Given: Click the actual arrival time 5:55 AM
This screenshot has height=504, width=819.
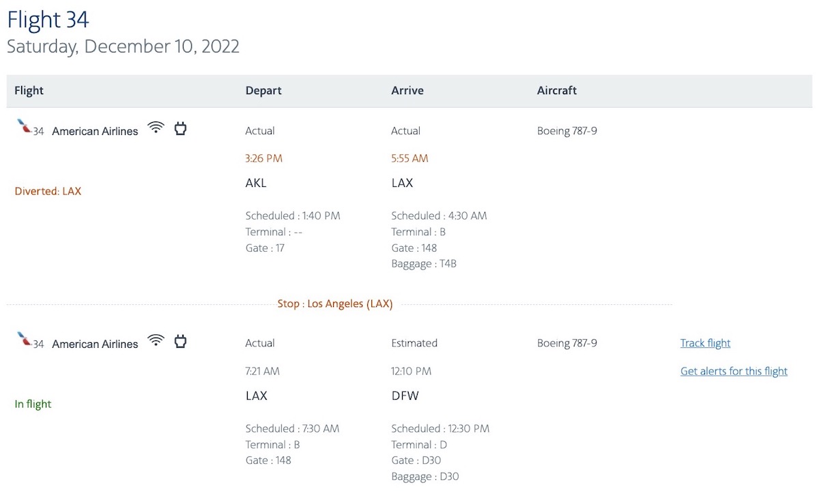Looking at the screenshot, I should pos(409,158).
